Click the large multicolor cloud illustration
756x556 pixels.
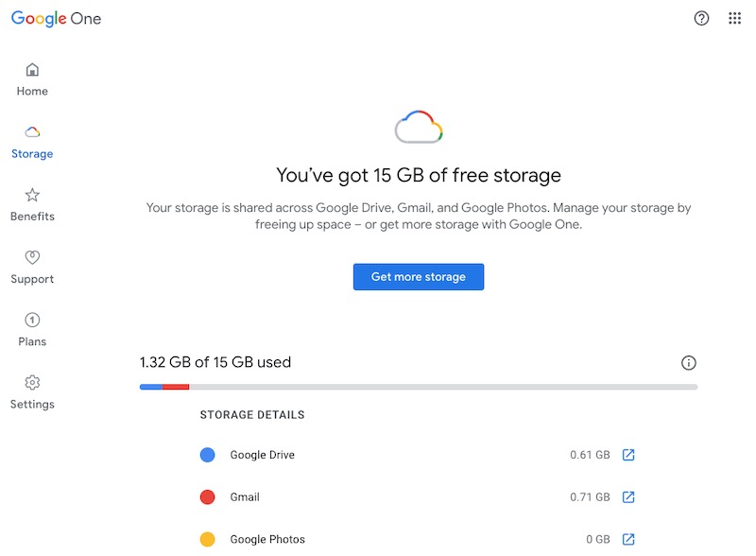419,127
